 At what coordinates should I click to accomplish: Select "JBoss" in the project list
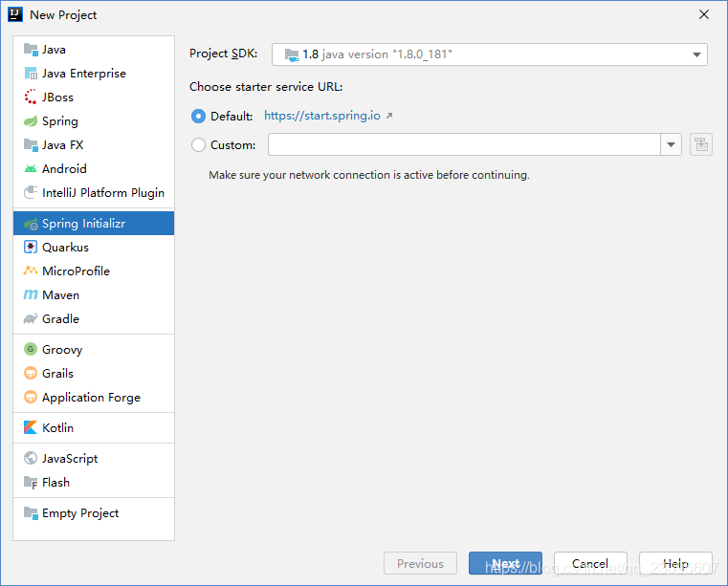tap(57, 97)
